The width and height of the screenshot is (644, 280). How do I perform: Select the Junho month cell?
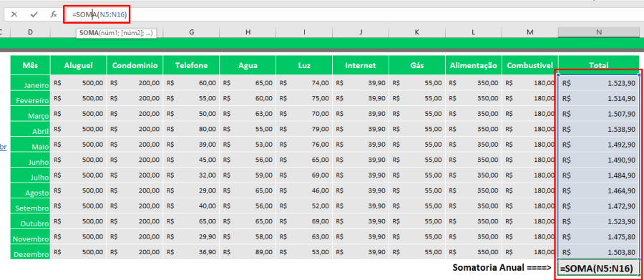coord(30,160)
